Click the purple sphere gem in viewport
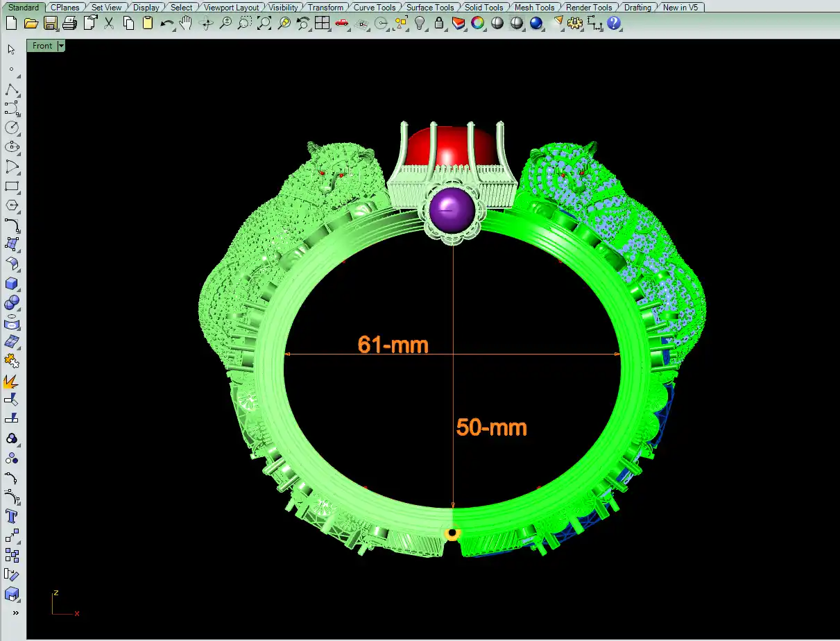Image resolution: width=840 pixels, height=641 pixels. pyautogui.click(x=452, y=210)
